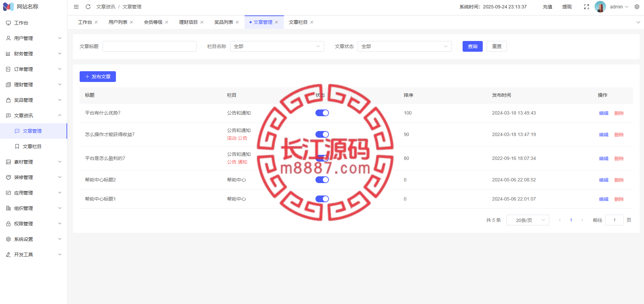The height and width of the screenshot is (304, 644).
Task: Open the 20条/页 page size selector
Action: (528, 220)
